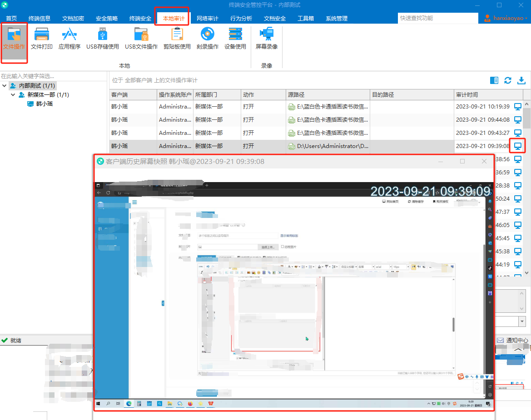This screenshot has width=531, height=420.
Task: Open USB存储使用 audit
Action: point(103,39)
